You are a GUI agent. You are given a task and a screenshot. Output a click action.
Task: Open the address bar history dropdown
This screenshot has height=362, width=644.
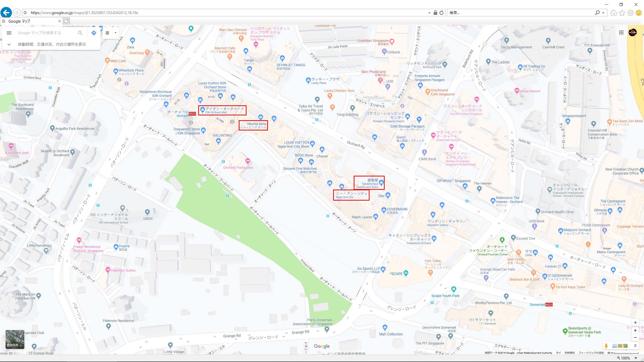tap(429, 13)
